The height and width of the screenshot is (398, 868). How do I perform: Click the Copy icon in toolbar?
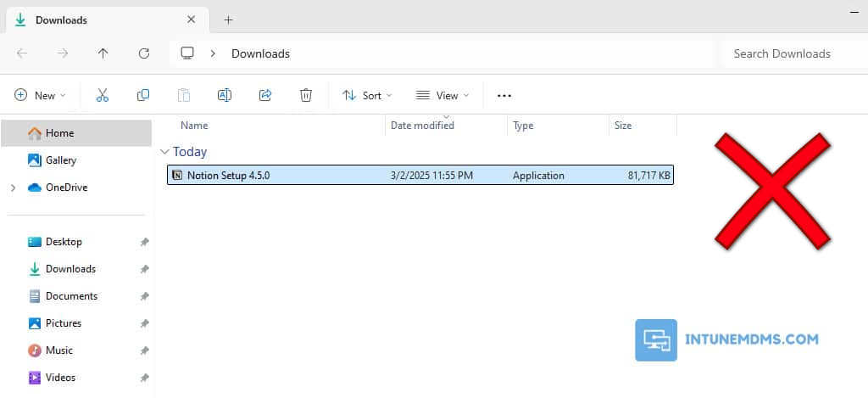142,95
